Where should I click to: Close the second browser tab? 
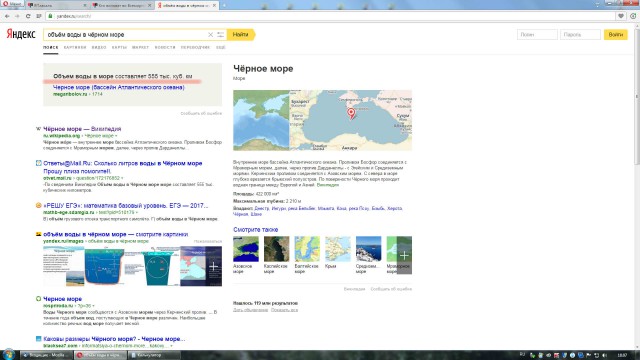point(149,5)
